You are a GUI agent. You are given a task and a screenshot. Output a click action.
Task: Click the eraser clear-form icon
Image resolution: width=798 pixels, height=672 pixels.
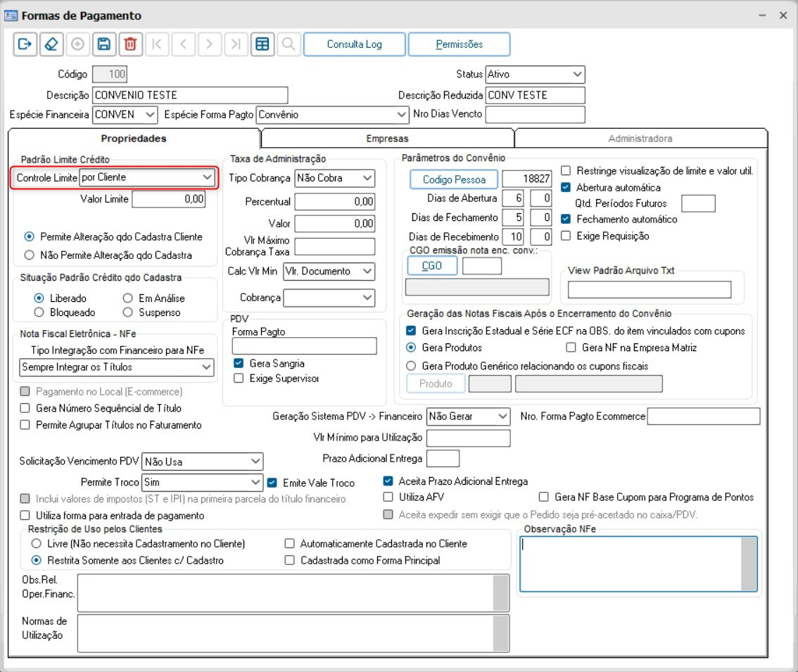[x=51, y=44]
